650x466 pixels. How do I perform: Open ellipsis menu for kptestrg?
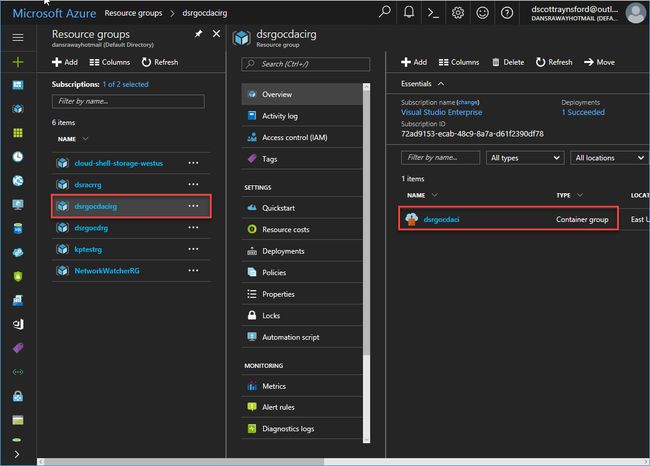(x=193, y=249)
